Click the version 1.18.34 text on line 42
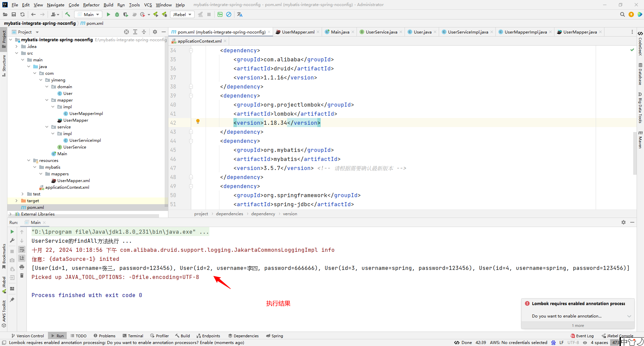Viewport: 644px width, 346px height. click(275, 123)
